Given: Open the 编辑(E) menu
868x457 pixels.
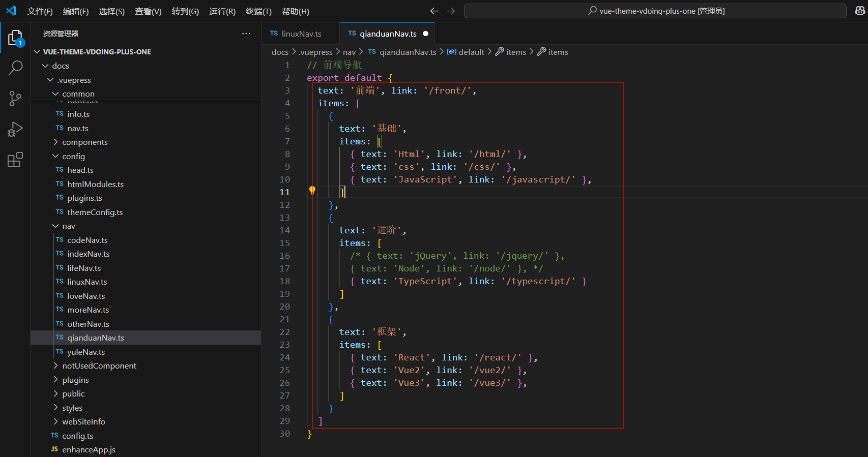Looking at the screenshot, I should pyautogui.click(x=76, y=11).
